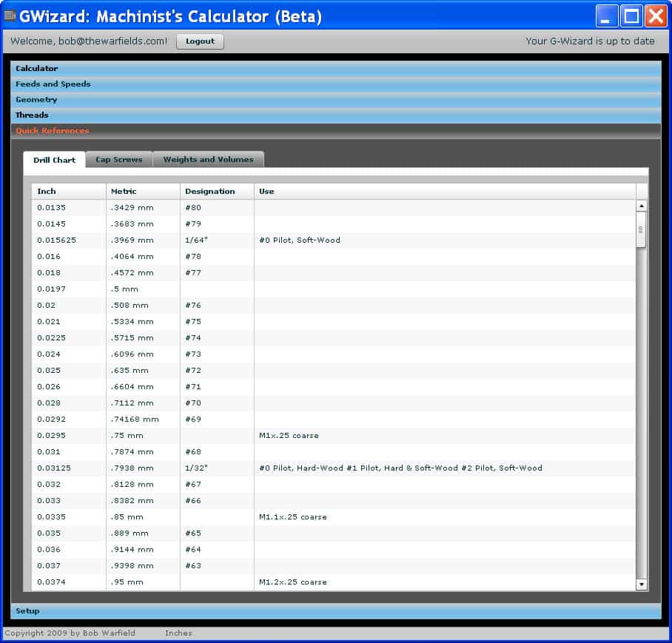Click the scroll up arrow of drill chart
The height and width of the screenshot is (643, 672).
click(641, 206)
